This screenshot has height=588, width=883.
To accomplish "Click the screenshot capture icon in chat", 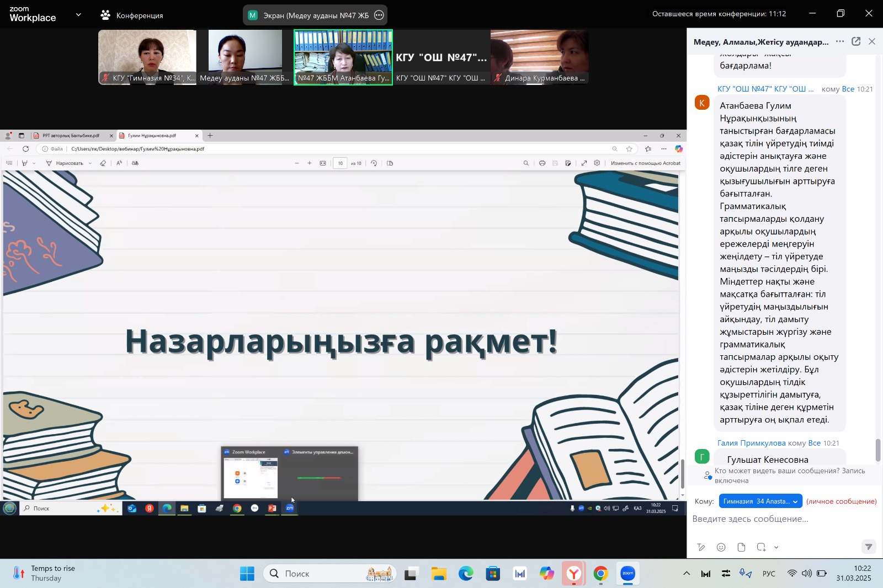I will pyautogui.click(x=761, y=547).
